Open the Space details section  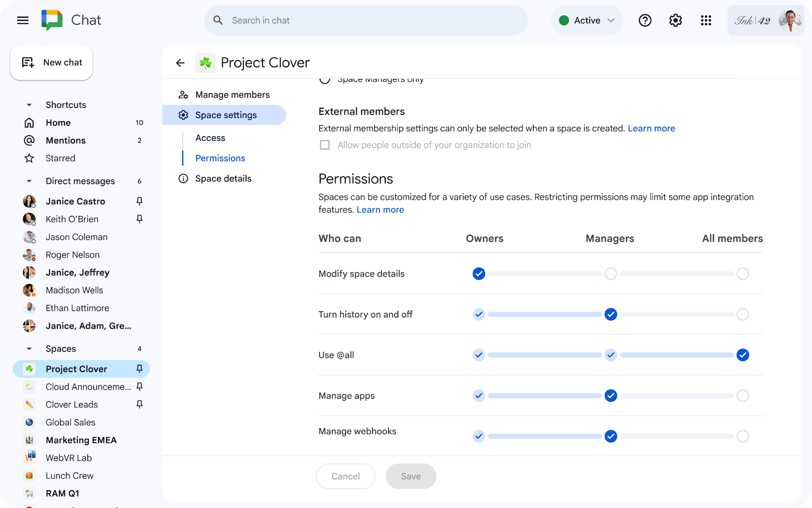pyautogui.click(x=223, y=179)
